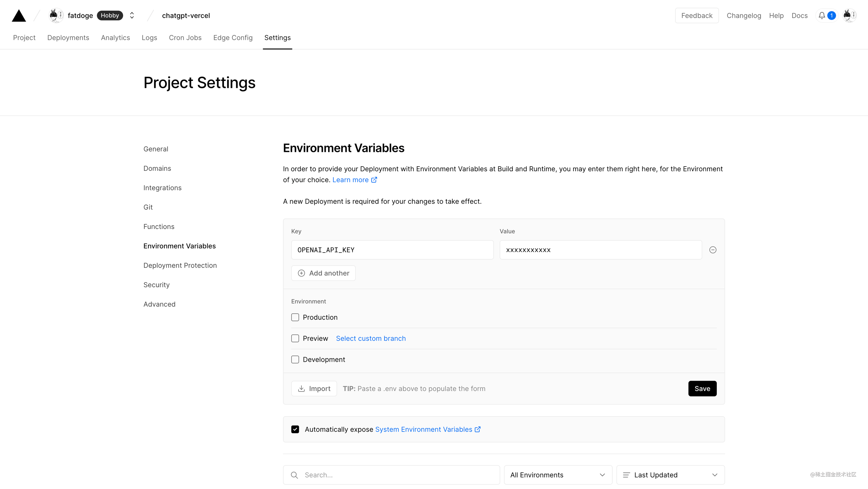Switch to the Deployments tab
Image resolution: width=868 pixels, height=489 pixels.
click(68, 37)
